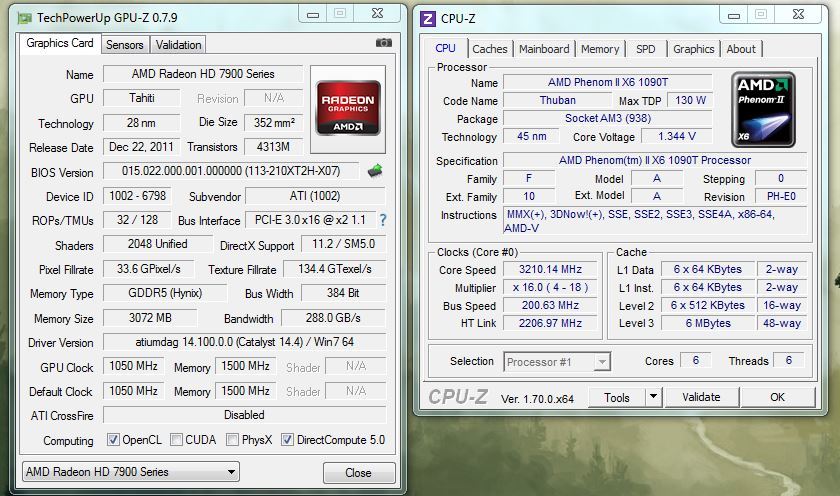The image size is (840, 496).
Task: Click the ATI CrossFire value 'Disabled'
Action: (x=244, y=415)
